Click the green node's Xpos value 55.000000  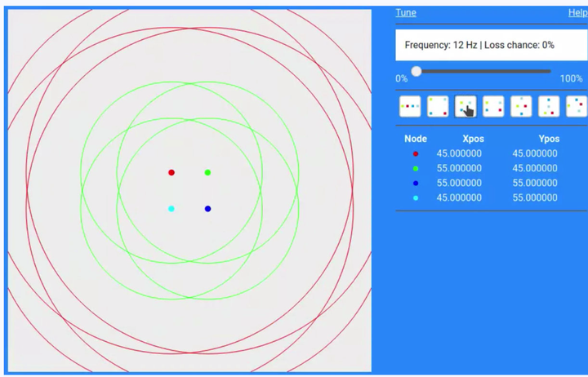coord(459,168)
